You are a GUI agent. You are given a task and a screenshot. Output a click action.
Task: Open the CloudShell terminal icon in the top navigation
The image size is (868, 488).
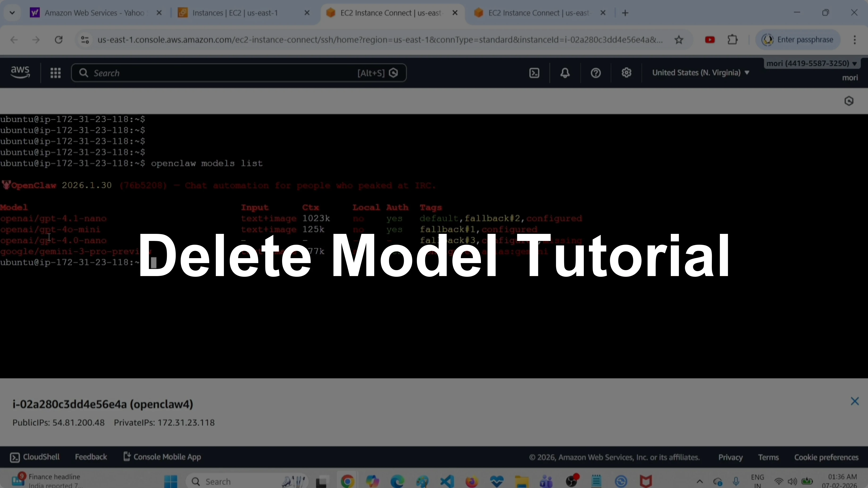tap(534, 73)
